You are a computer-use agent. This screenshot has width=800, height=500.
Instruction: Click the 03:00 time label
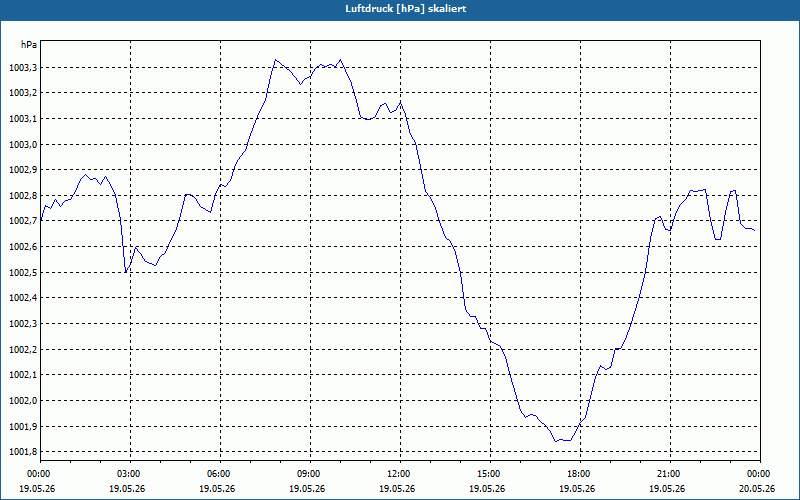tap(130, 474)
